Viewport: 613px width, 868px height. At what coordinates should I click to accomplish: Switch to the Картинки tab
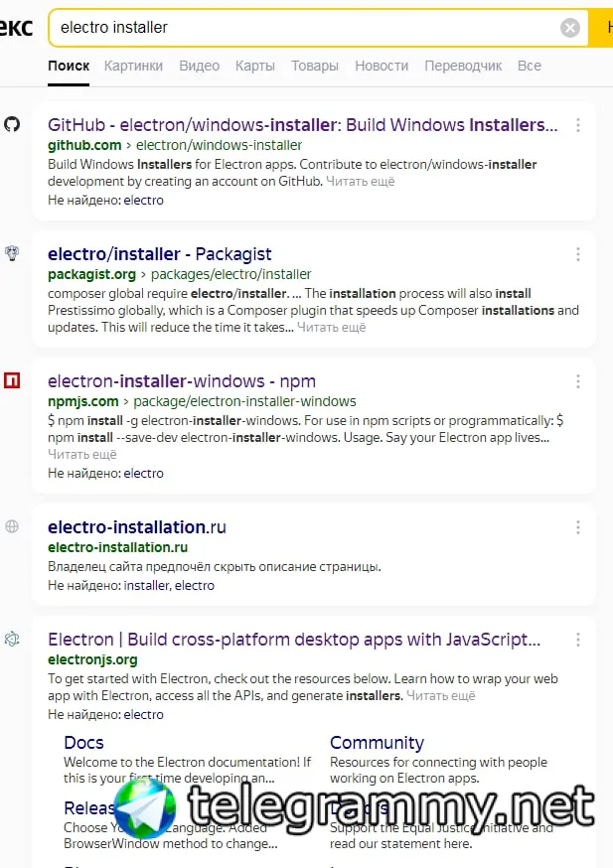[133, 66]
